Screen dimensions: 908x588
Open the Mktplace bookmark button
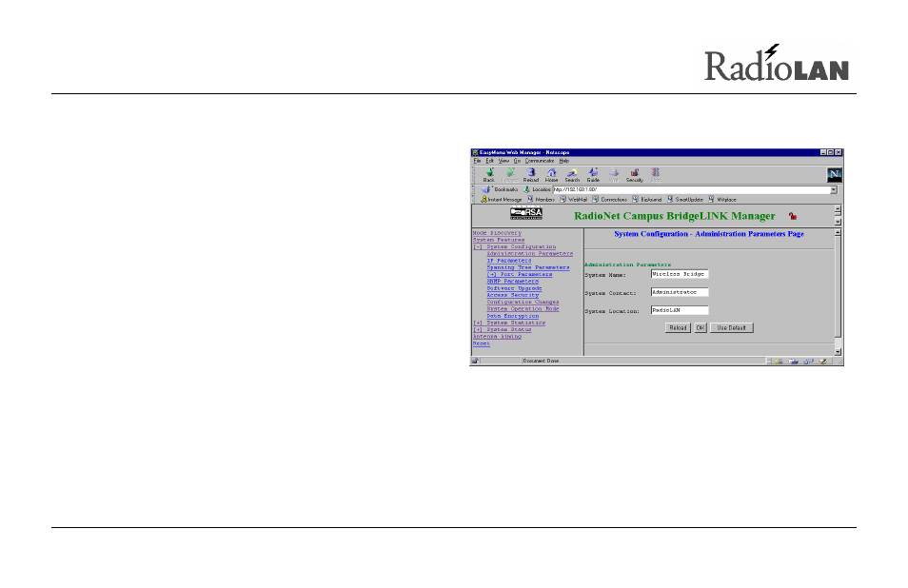722,200
